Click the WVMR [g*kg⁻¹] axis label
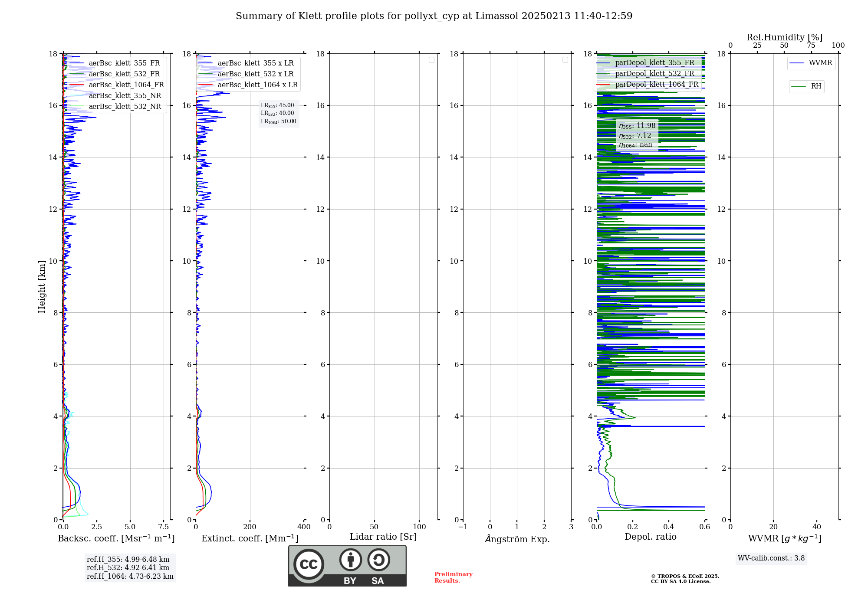Viewport: 868px width, 590px height. pos(785,538)
